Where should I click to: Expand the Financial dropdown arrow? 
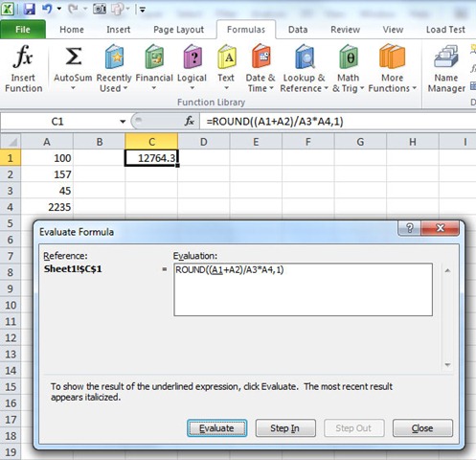click(x=154, y=88)
